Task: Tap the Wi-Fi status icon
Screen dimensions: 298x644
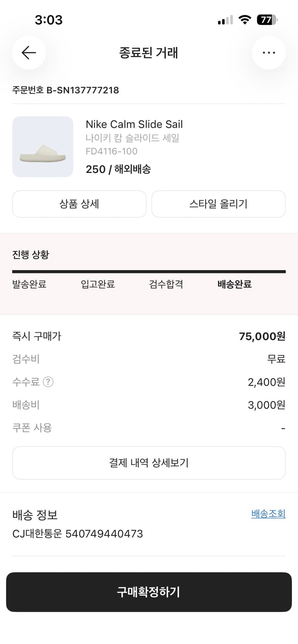Action: tap(245, 19)
